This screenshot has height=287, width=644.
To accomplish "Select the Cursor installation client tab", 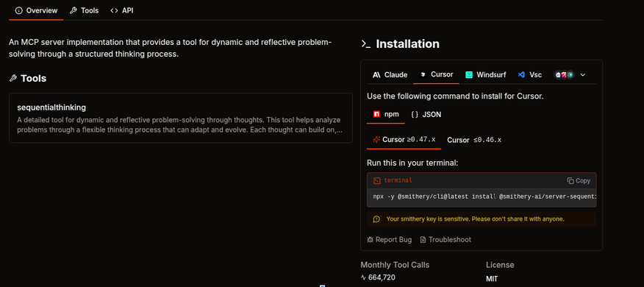I will click(x=436, y=74).
